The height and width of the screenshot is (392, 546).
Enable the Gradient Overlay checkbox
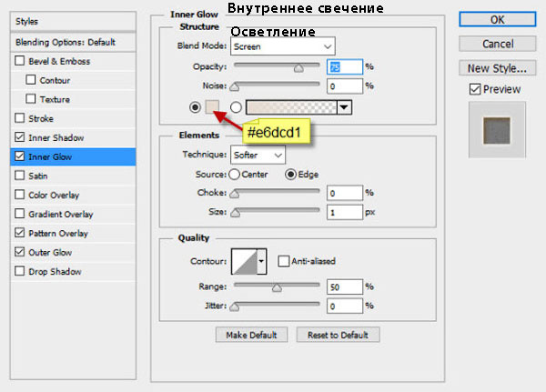coord(20,214)
